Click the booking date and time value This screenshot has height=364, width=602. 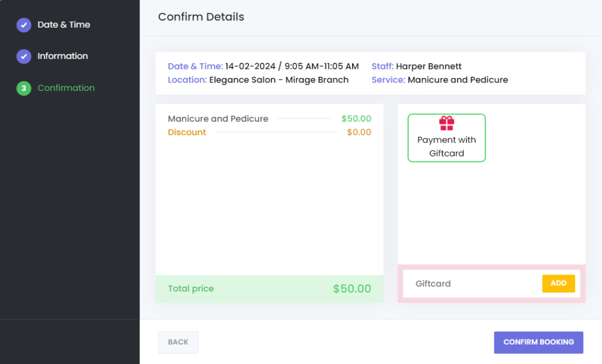(x=292, y=66)
